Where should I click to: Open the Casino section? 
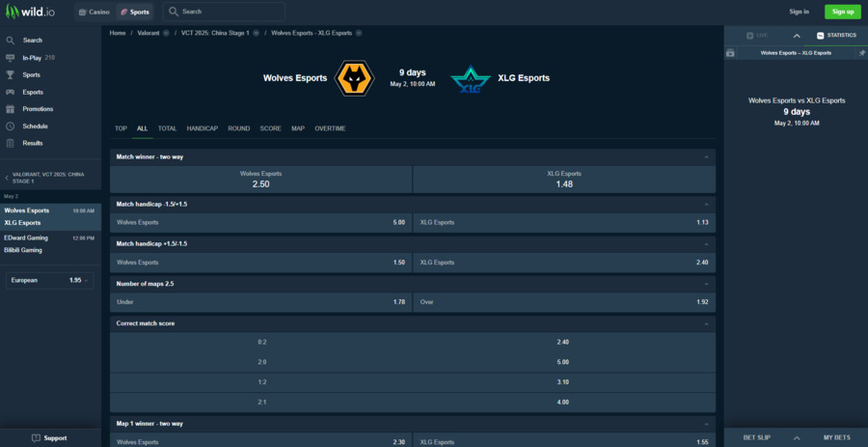click(95, 12)
